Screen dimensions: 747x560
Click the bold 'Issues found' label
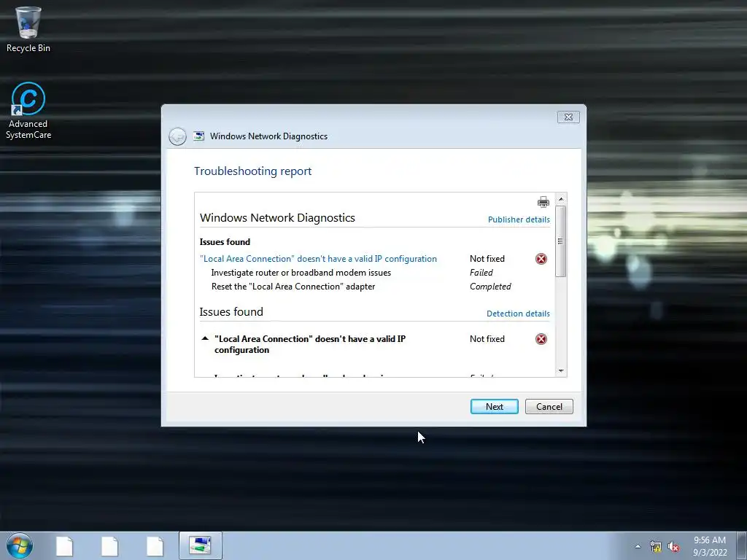225,242
